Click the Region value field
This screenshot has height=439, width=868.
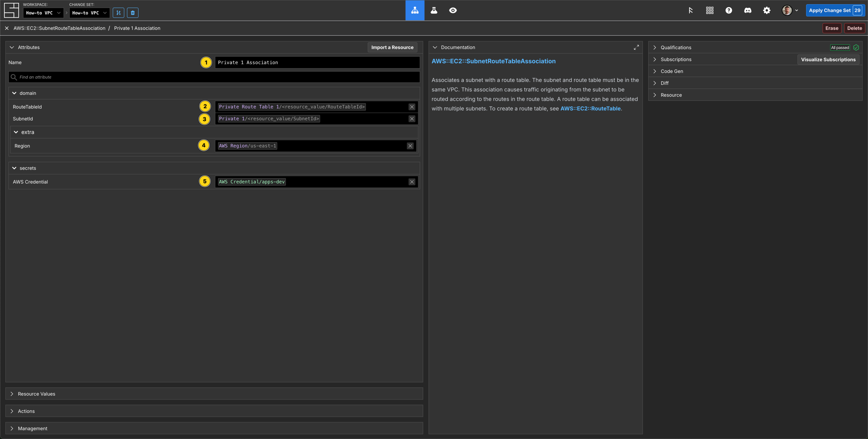coord(316,146)
